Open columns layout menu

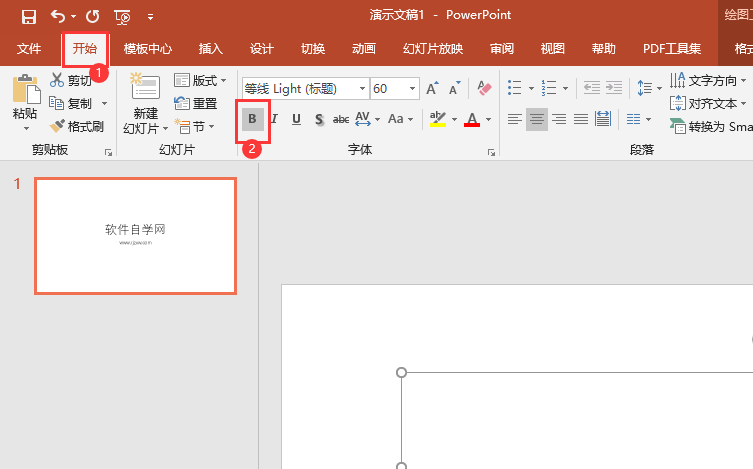[x=639, y=119]
